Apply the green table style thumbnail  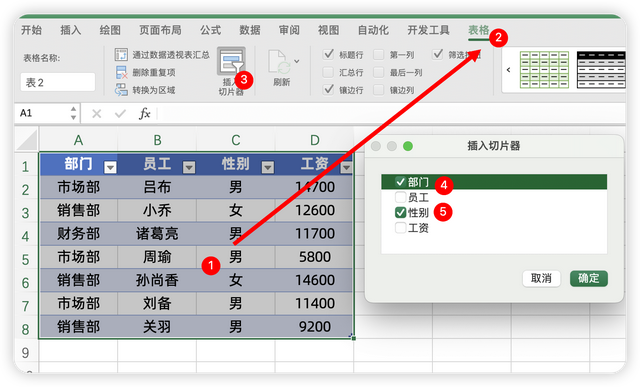[x=544, y=70]
